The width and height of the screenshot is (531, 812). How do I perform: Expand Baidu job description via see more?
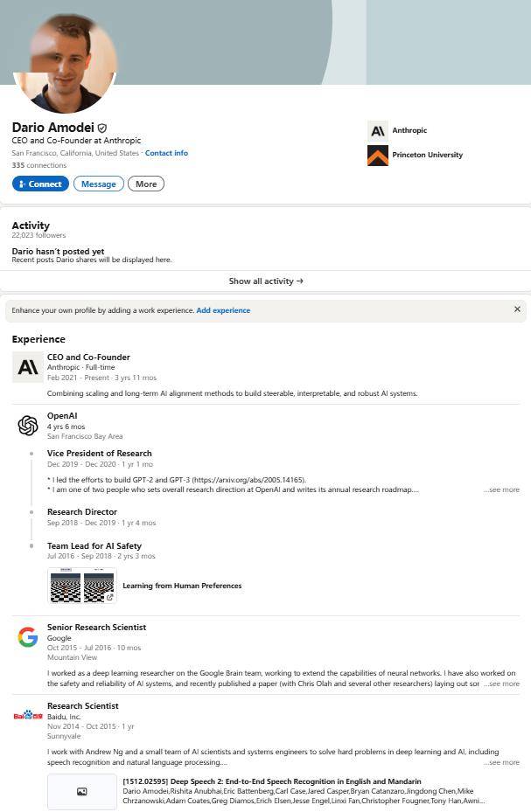click(501, 762)
